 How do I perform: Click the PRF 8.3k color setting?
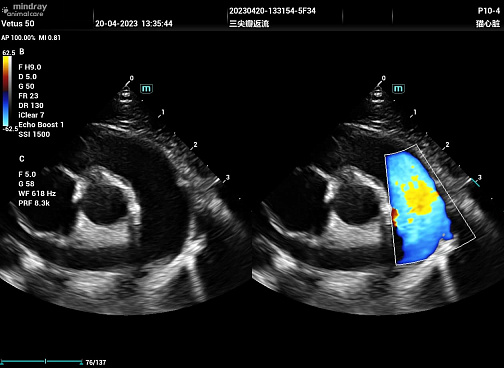tap(34, 203)
